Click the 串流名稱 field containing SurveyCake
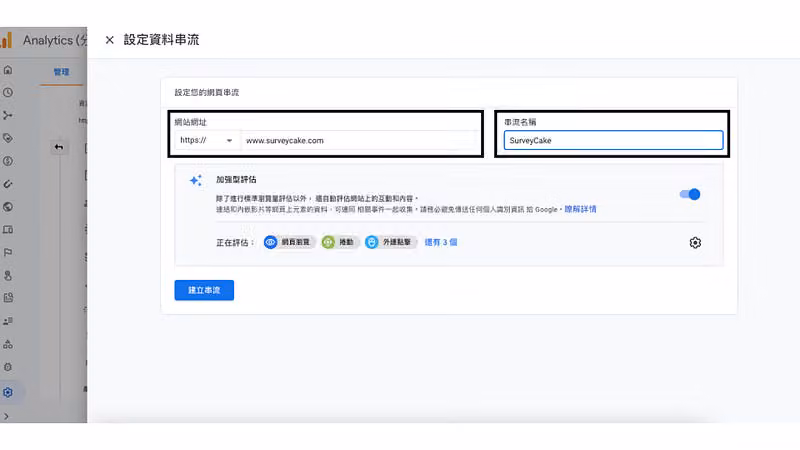This screenshot has width=800, height=450. coord(613,140)
